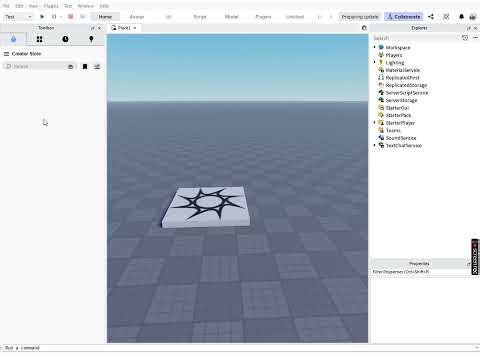Open the Model ribbon tab
The width and height of the screenshot is (480, 360).
pyautogui.click(x=231, y=17)
